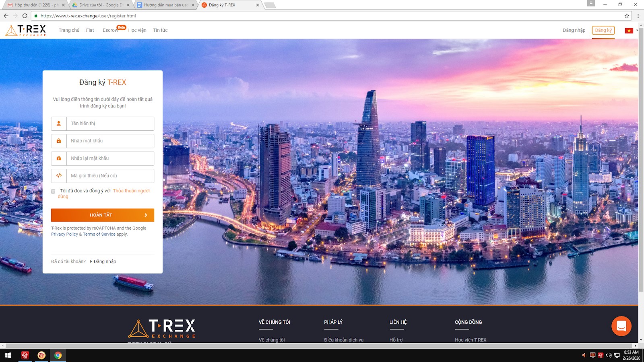
Task: Reload the page with refresh icon
Action: click(25, 16)
